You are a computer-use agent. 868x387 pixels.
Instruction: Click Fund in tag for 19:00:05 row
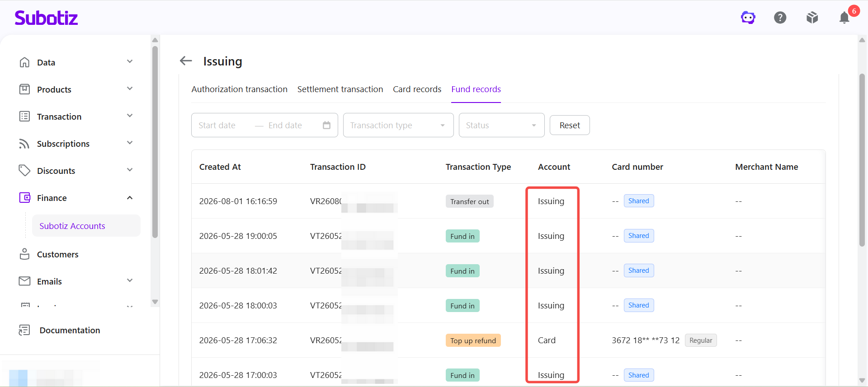tap(462, 236)
